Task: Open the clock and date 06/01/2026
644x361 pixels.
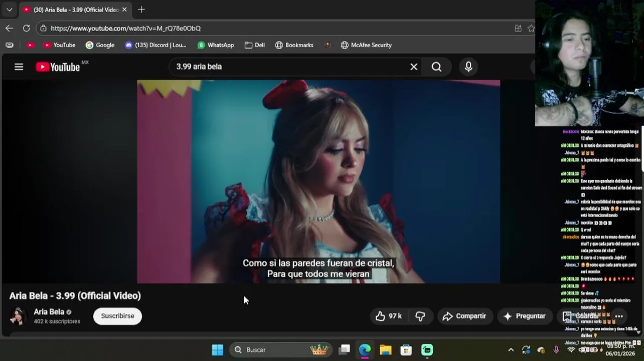Action: (x=620, y=350)
